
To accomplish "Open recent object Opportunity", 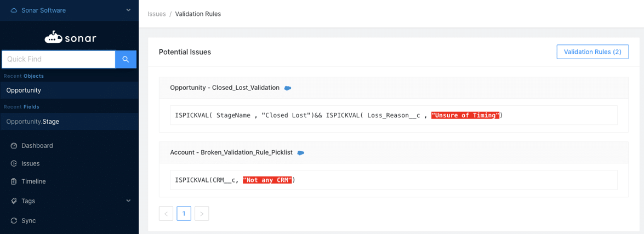I will [70, 90].
